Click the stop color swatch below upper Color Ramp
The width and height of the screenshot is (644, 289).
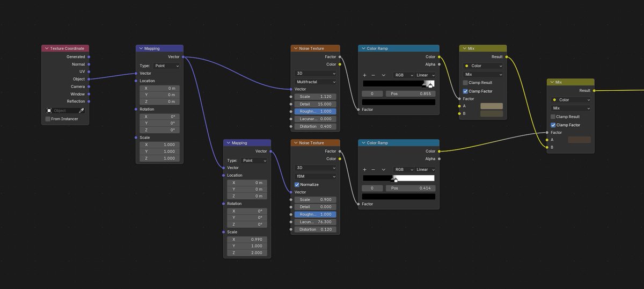tap(399, 102)
